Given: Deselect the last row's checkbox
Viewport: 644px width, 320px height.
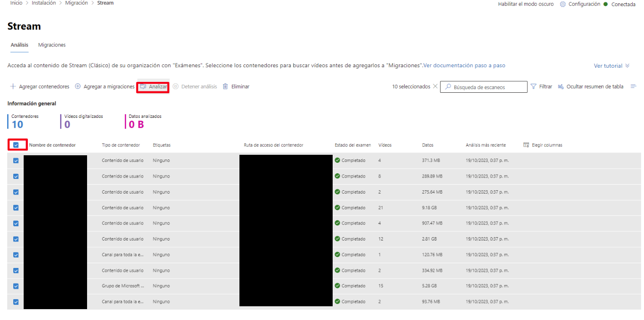Looking at the screenshot, I should (x=16, y=302).
